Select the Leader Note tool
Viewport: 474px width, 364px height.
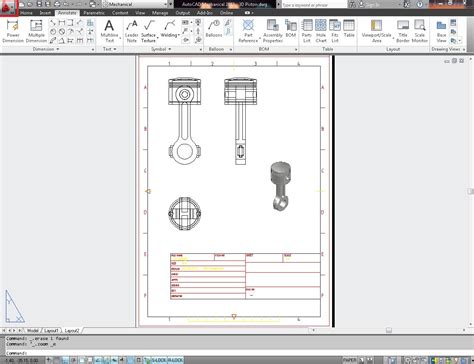pyautogui.click(x=132, y=31)
